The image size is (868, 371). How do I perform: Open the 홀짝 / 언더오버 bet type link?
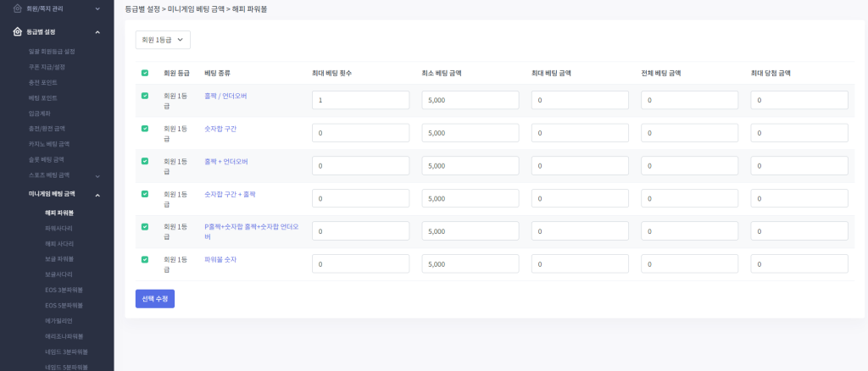225,96
